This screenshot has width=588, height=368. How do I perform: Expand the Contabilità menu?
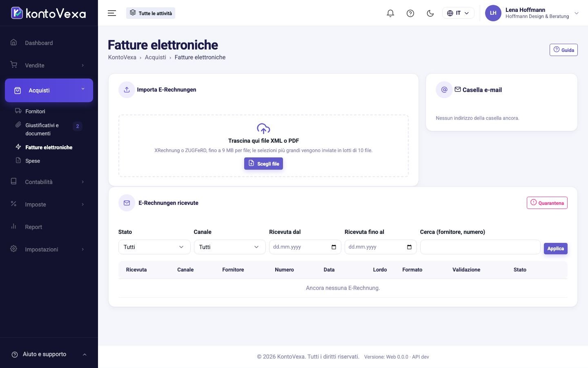point(49,182)
